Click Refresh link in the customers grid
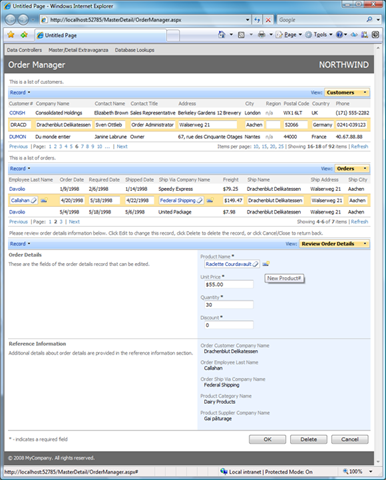Screen dimensions: 386x480 359,146
